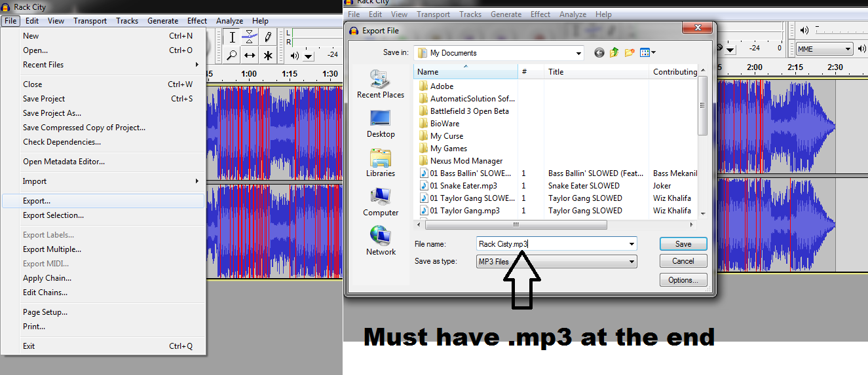868x375 pixels.
Task: Select the Time Shift tool
Action: [250, 56]
